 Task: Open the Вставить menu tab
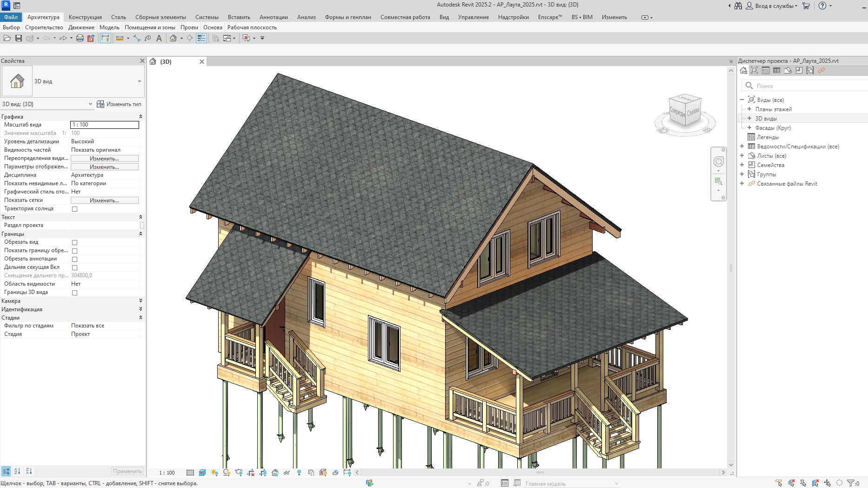239,17
